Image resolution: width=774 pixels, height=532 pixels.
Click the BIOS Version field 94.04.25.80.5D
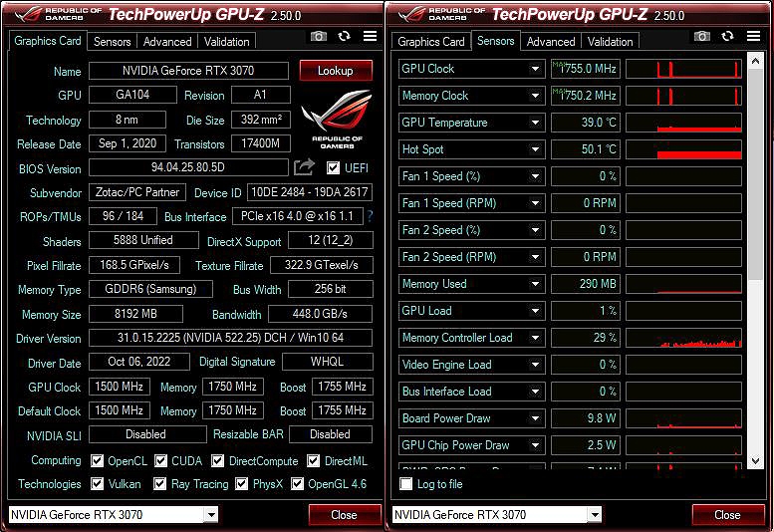[x=188, y=167]
